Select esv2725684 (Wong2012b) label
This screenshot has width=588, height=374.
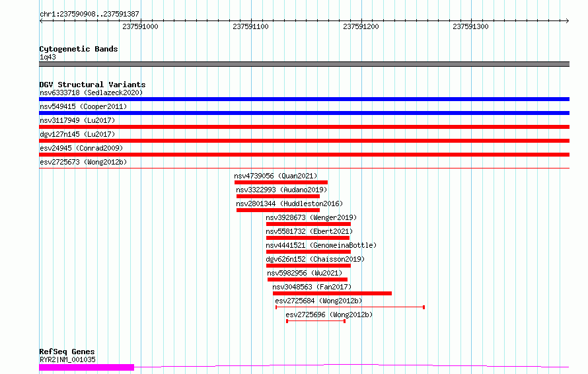(318, 301)
